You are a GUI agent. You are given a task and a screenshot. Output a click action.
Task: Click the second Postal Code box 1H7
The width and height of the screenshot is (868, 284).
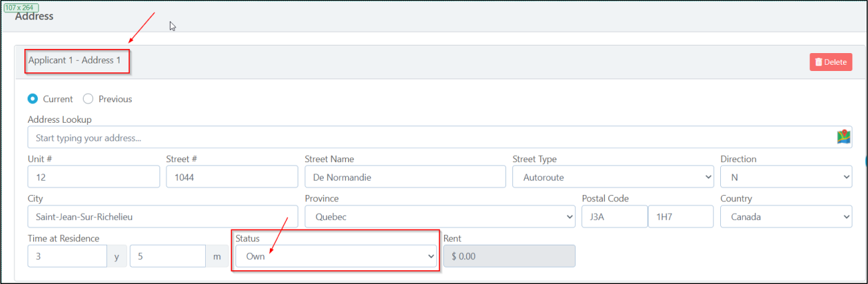[x=680, y=216]
